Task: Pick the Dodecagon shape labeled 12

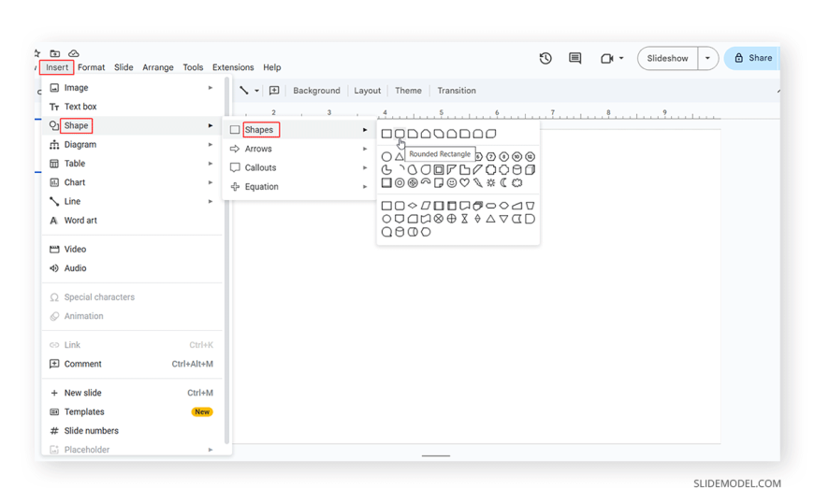Action: tap(530, 157)
